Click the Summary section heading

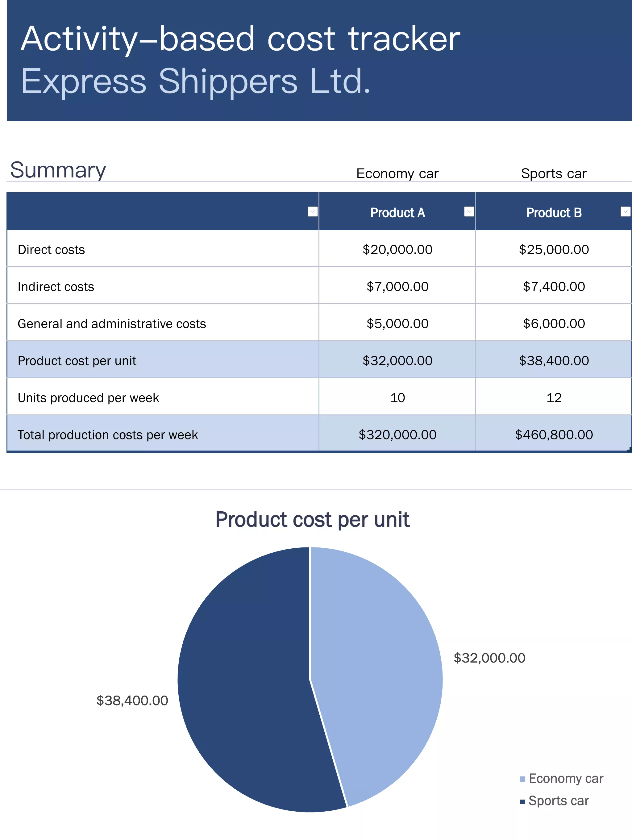click(58, 170)
